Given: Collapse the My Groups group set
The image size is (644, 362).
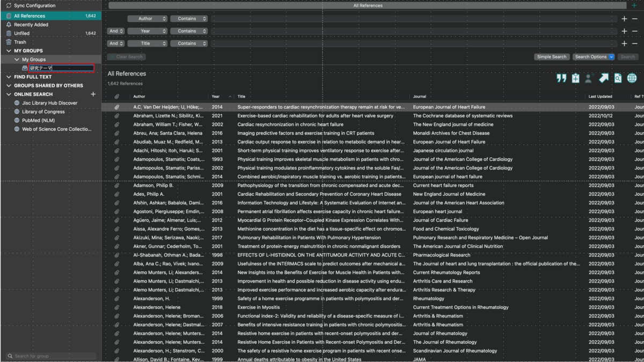Looking at the screenshot, I should click(17, 60).
